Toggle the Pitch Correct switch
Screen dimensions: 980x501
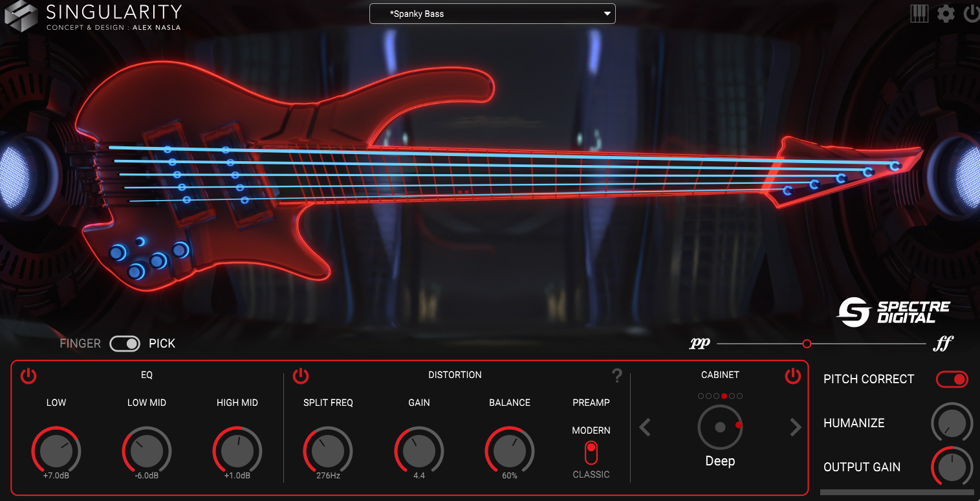952,379
